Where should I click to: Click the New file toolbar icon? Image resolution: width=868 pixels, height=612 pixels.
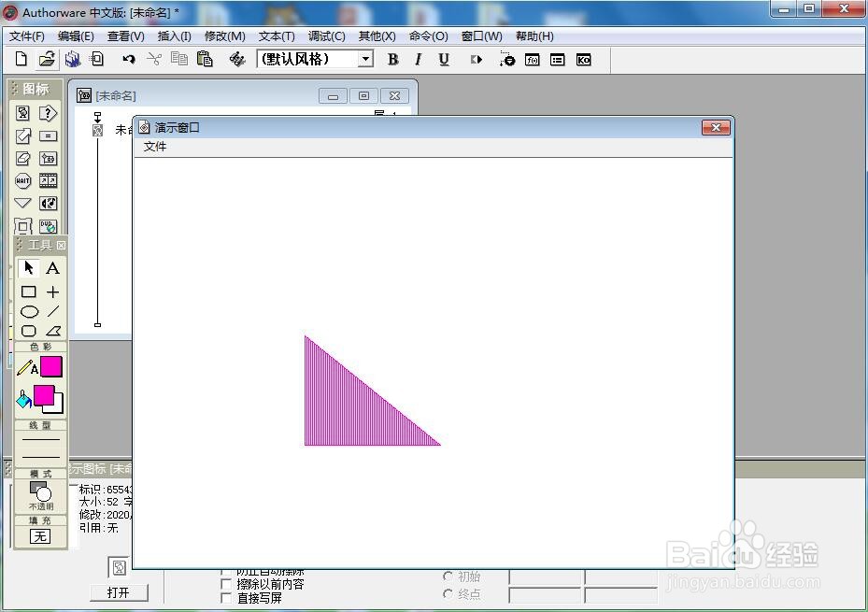click(21, 59)
